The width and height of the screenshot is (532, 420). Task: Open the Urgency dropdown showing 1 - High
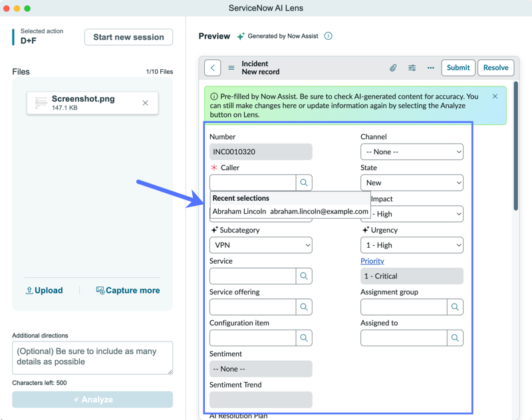click(x=412, y=245)
